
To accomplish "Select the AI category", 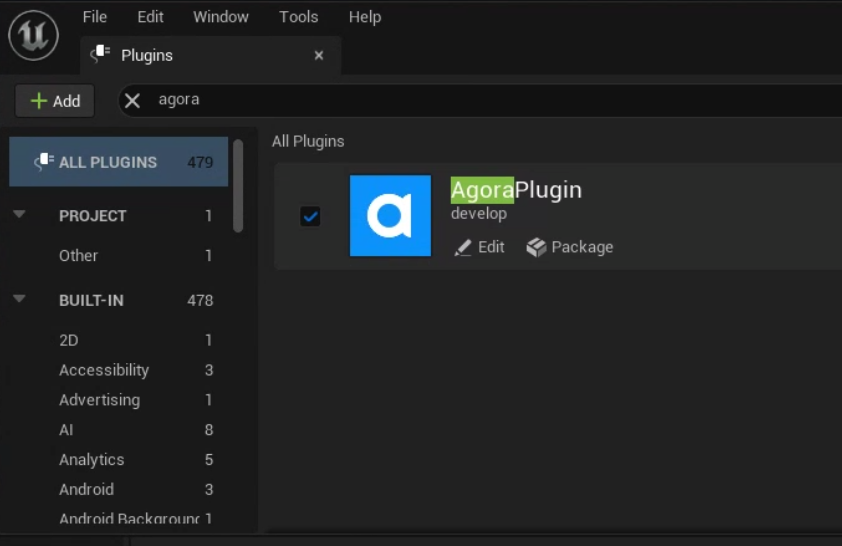I will pos(119,430).
